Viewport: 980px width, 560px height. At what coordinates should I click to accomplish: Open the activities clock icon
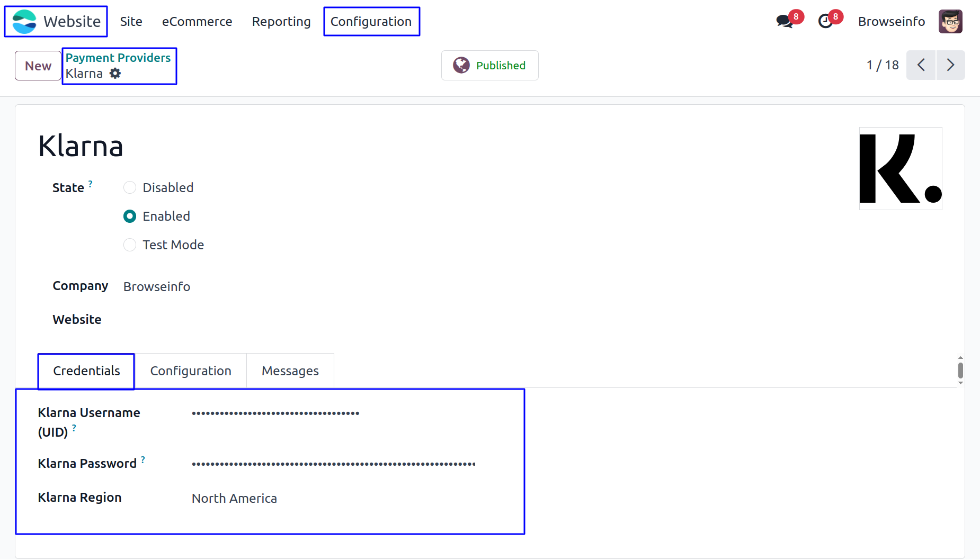(825, 21)
